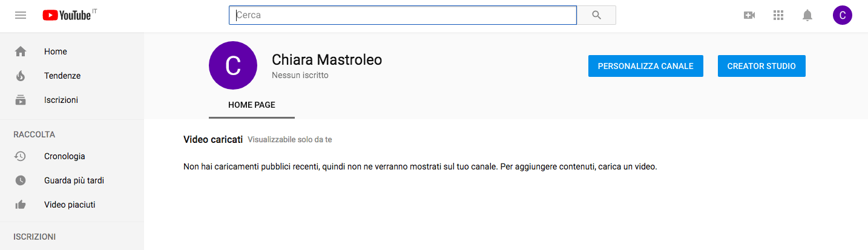Click the Home icon in sidebar
The height and width of the screenshot is (250, 868).
(21, 51)
